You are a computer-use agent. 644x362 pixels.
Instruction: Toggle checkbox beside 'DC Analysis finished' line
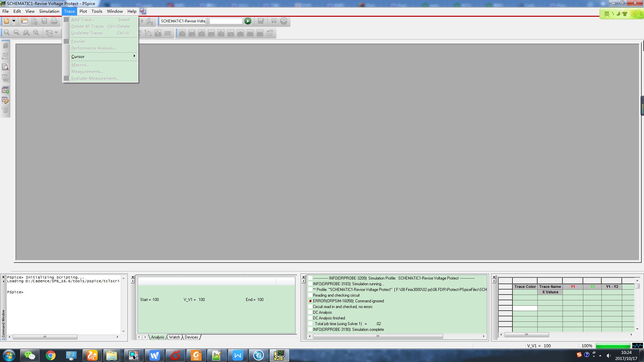[310, 318]
